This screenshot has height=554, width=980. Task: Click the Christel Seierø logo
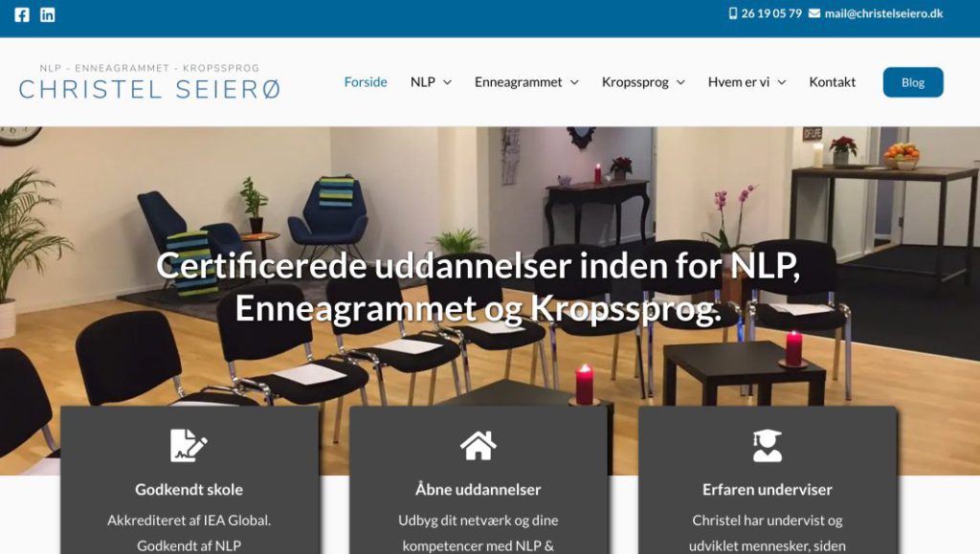[x=149, y=82]
